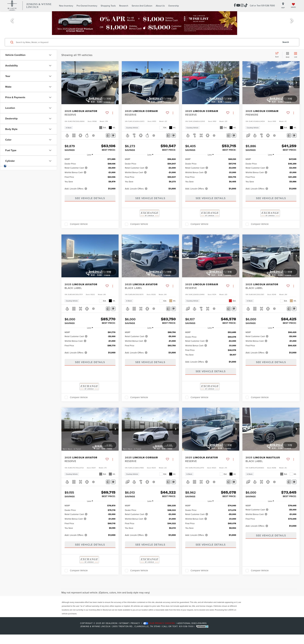
Task: Switch to Grid view icon
Action: tap(288, 53)
